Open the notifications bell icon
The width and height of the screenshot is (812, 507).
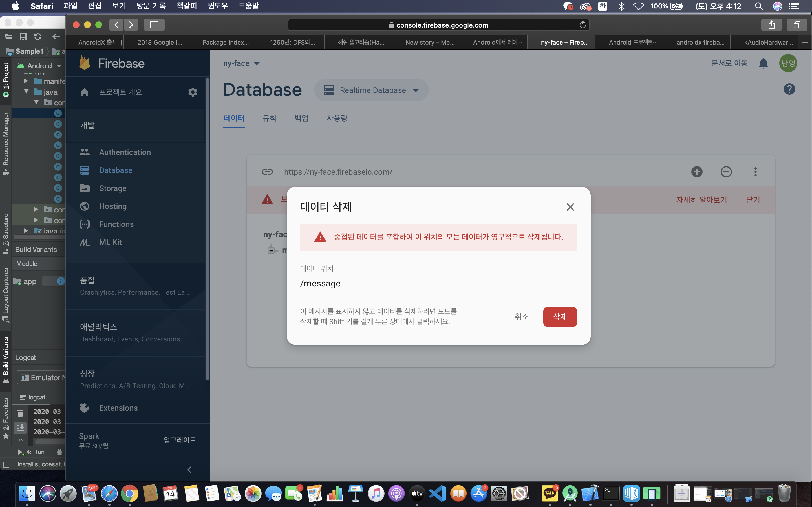pos(763,63)
